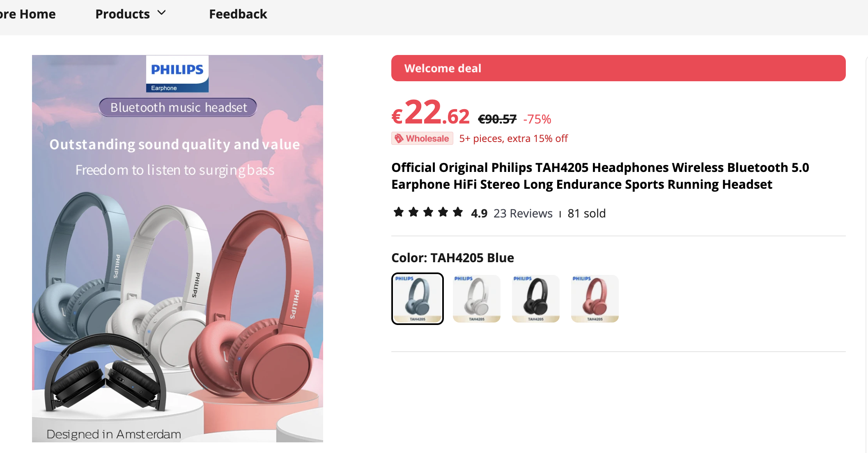Open the Products menu
The width and height of the screenshot is (868, 453).
[122, 14]
